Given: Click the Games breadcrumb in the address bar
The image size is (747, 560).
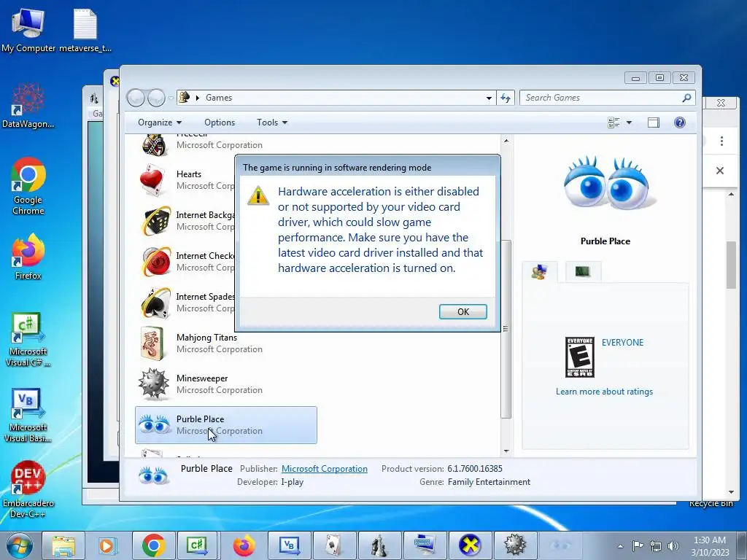Looking at the screenshot, I should click(x=219, y=98).
